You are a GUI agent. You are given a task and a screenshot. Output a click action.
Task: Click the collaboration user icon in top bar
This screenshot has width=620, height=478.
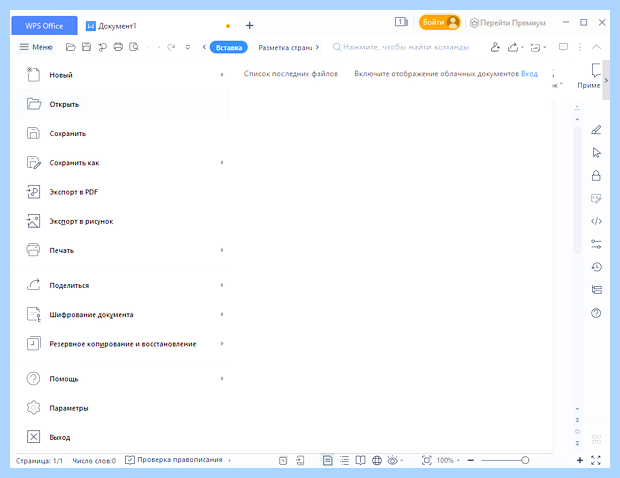pos(495,47)
